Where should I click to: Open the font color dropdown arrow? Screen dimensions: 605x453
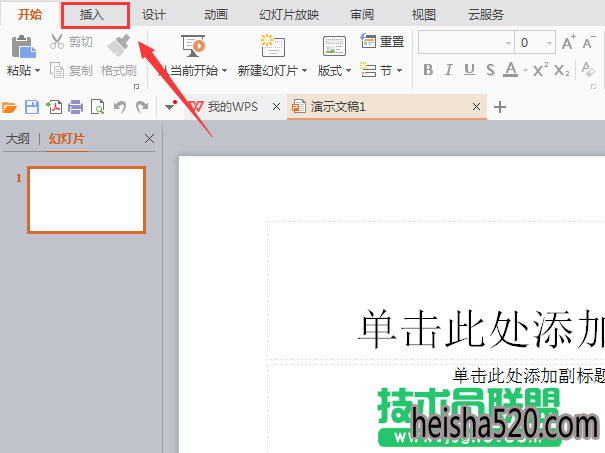525,71
